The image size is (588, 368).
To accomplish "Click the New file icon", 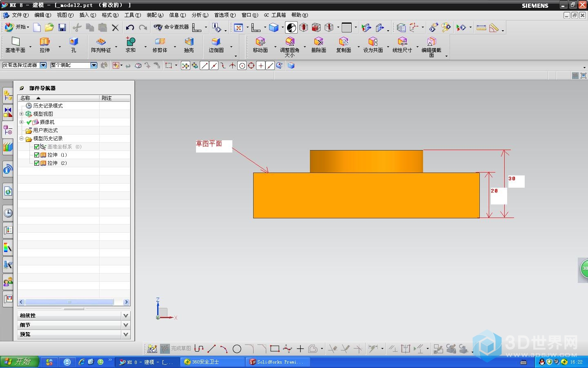I will (37, 27).
